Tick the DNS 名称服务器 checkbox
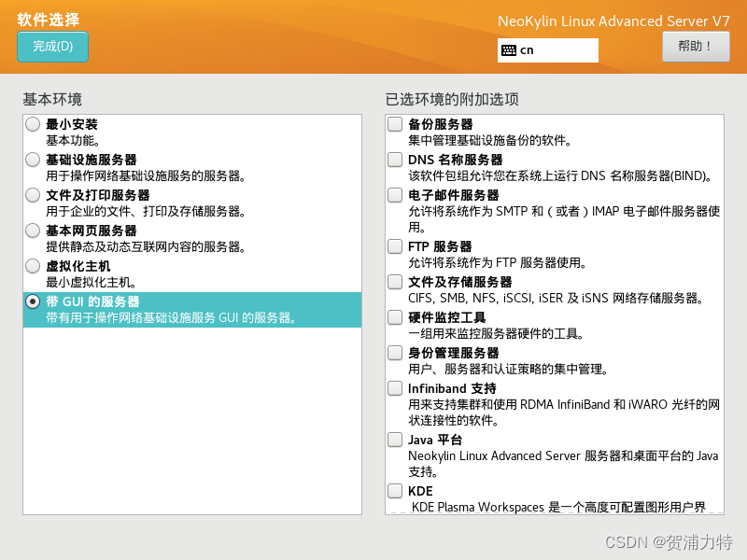This screenshot has height=560, width=747. (395, 160)
